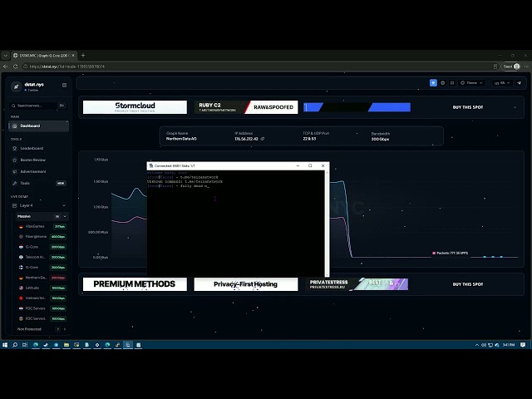Expand the Non Protected group
Screen dimensions: 532x399
[x=65, y=329]
